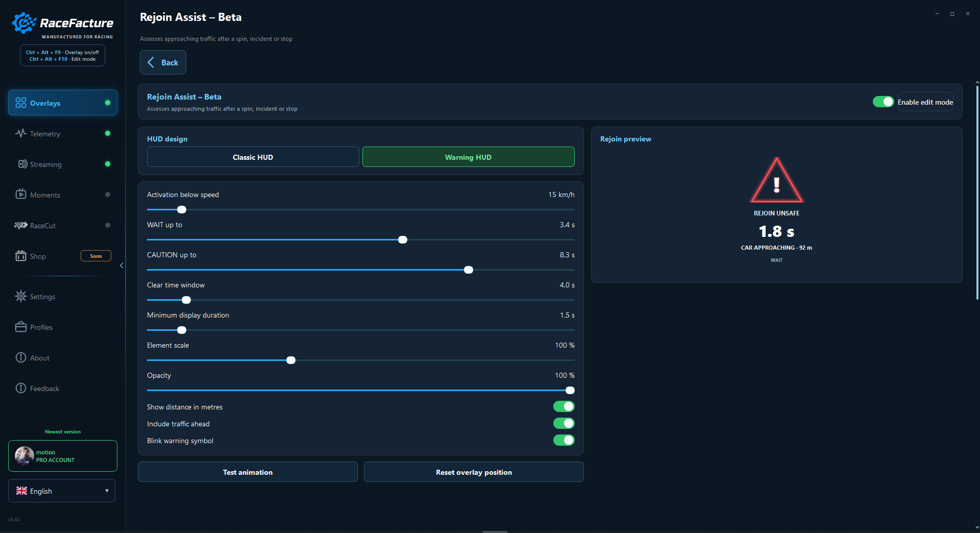Toggle the Enable edit mode switch
The width and height of the screenshot is (980, 533).
(883, 102)
